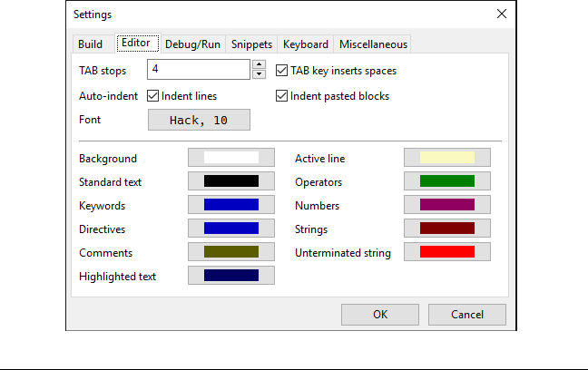Confirm settings with the OK button
This screenshot has width=588, height=370.
[380, 315]
